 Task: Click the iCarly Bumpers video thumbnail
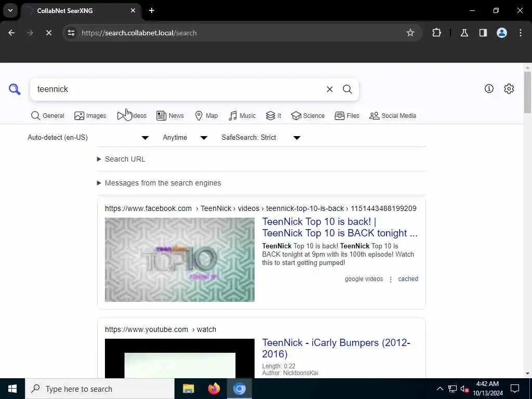(179, 358)
